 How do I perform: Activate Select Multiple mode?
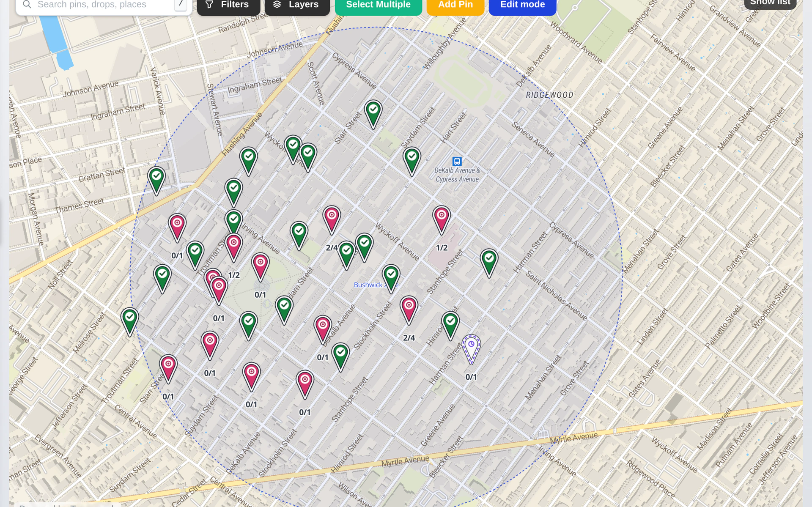point(378,5)
